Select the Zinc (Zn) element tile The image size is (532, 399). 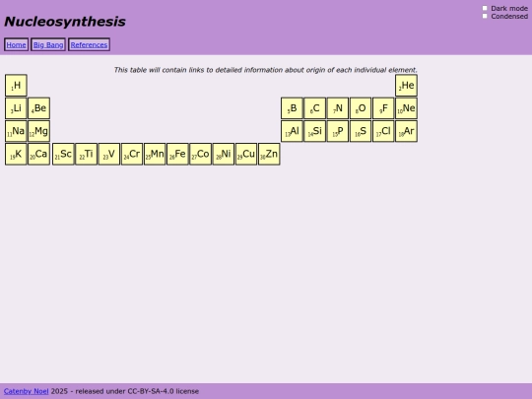pyautogui.click(x=269, y=154)
